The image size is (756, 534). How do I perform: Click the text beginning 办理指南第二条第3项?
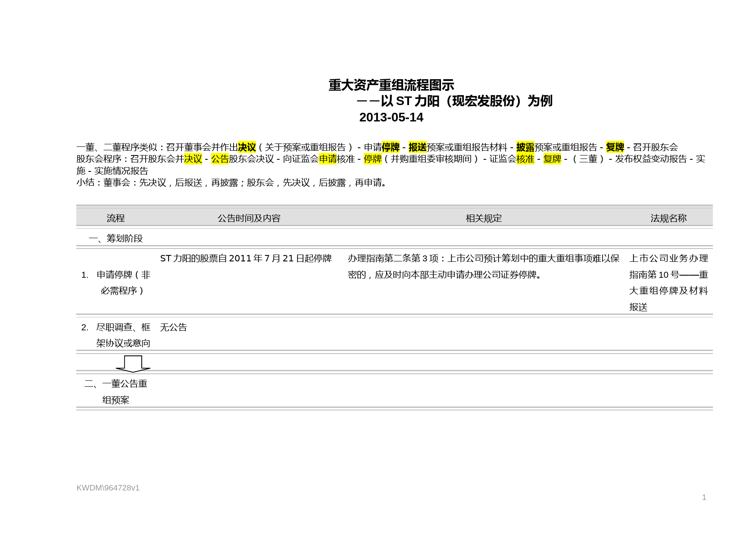[x=484, y=267]
